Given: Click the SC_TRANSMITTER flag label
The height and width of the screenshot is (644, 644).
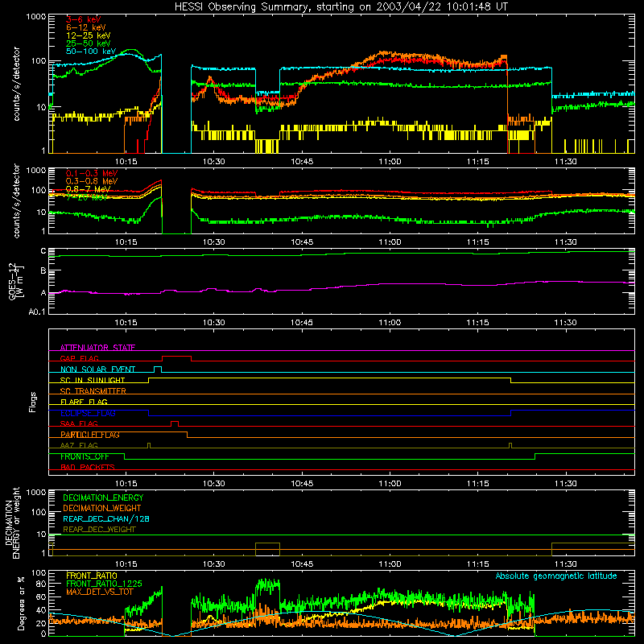Looking at the screenshot, I should pyautogui.click(x=93, y=391).
